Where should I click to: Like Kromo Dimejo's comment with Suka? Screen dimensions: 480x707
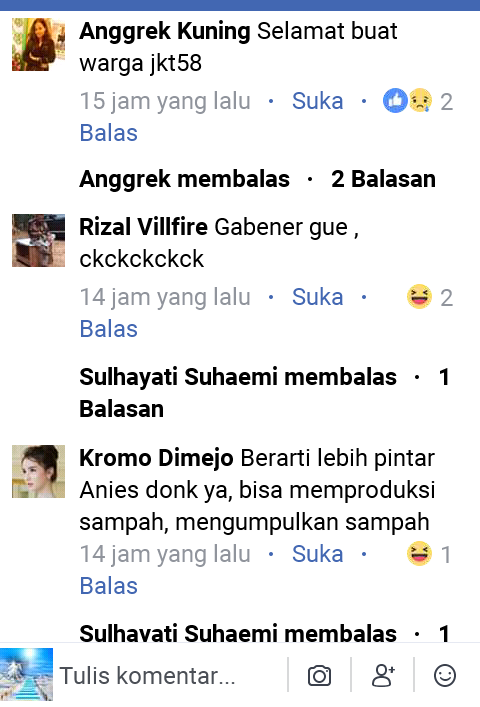coord(317,554)
